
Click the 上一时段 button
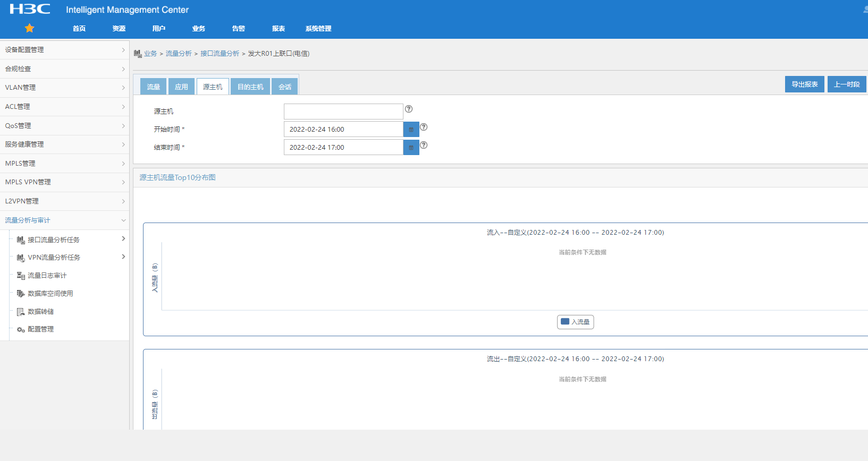(x=847, y=84)
